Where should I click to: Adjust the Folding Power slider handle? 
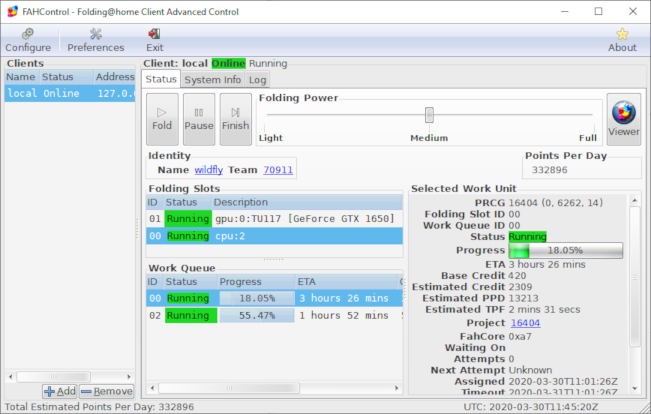click(x=429, y=115)
